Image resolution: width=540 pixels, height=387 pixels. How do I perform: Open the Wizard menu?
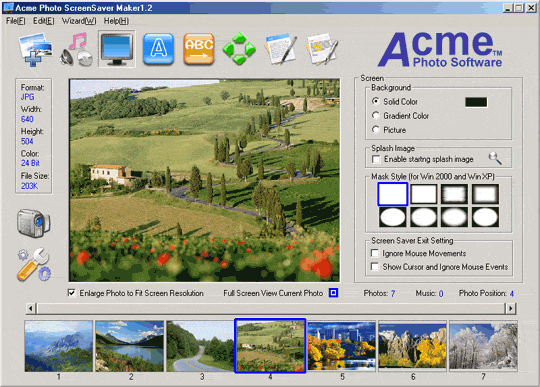click(79, 21)
